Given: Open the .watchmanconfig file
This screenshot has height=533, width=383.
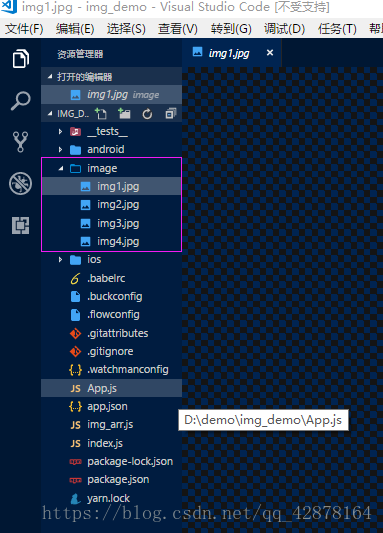Looking at the screenshot, I should (111, 370).
